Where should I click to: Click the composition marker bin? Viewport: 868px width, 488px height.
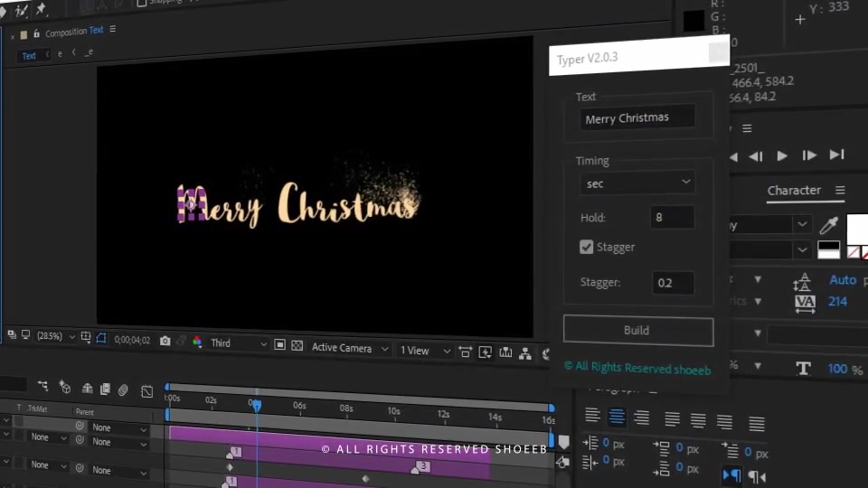(563, 442)
